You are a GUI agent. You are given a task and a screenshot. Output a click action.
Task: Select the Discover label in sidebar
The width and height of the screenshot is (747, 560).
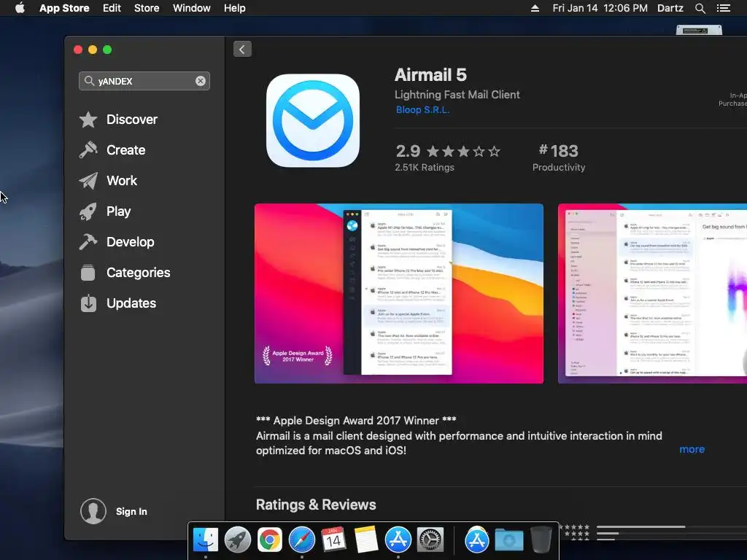(x=132, y=120)
